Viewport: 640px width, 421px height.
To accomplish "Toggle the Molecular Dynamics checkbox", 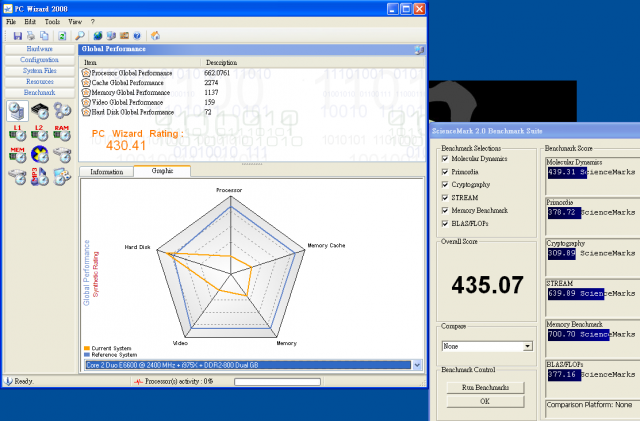I will coord(445,159).
